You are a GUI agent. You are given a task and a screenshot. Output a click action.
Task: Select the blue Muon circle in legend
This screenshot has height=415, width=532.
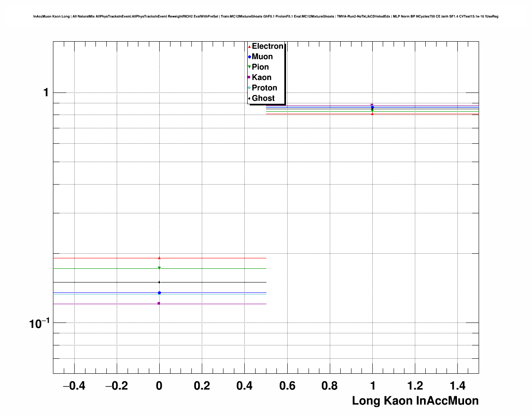click(x=249, y=57)
